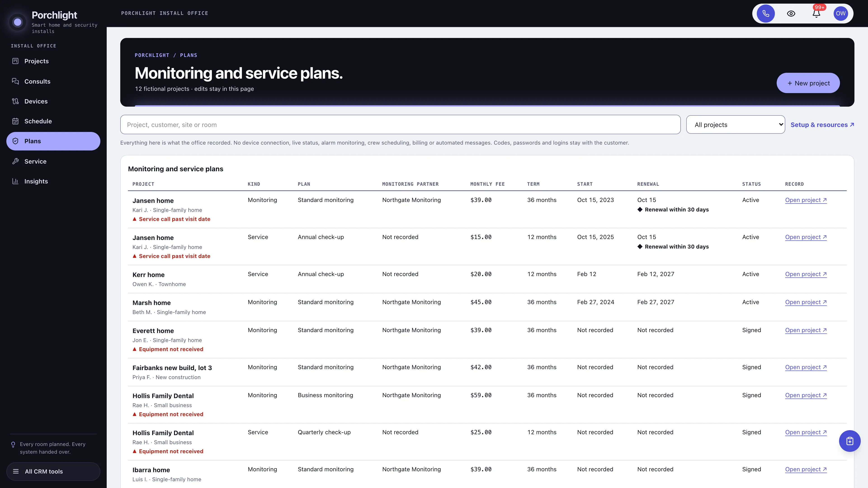Open project for Jansen home $15.00 row
The width and height of the screenshot is (868, 488).
point(806,237)
